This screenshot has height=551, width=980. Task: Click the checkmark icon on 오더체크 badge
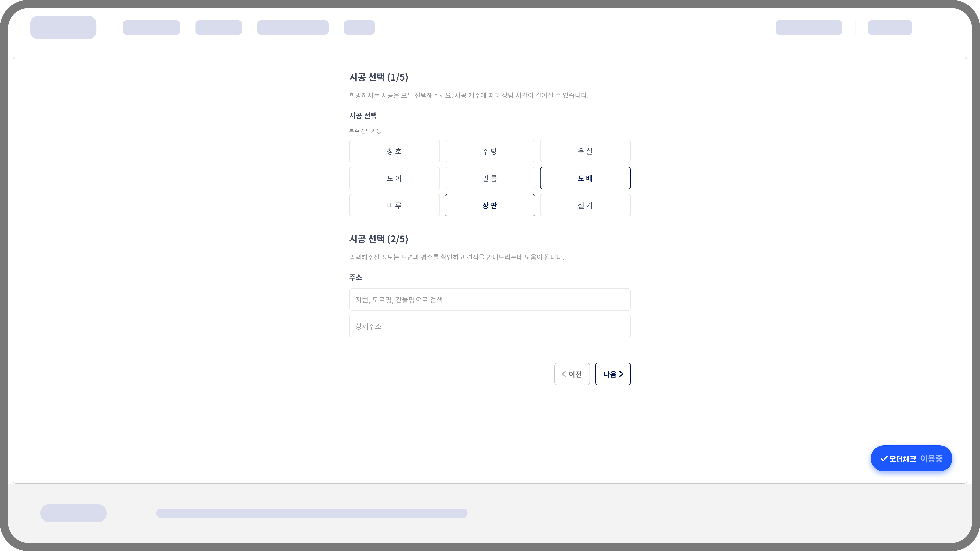pos(884,459)
